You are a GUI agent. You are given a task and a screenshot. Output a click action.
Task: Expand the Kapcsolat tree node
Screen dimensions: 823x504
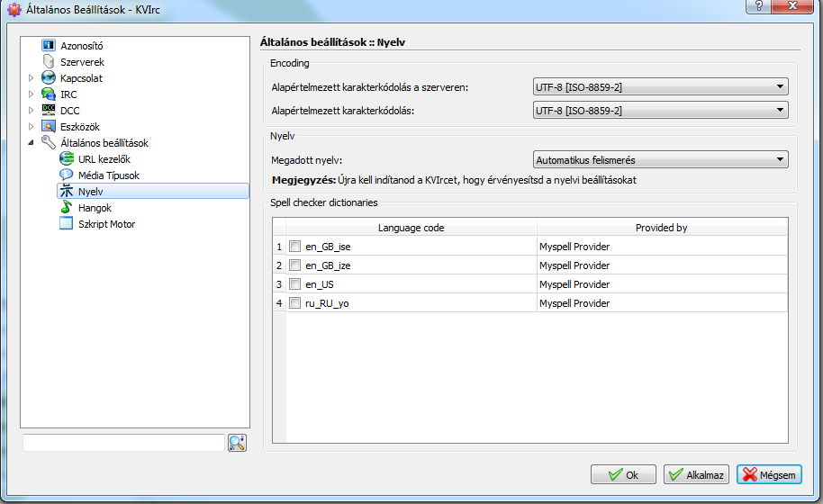point(31,78)
